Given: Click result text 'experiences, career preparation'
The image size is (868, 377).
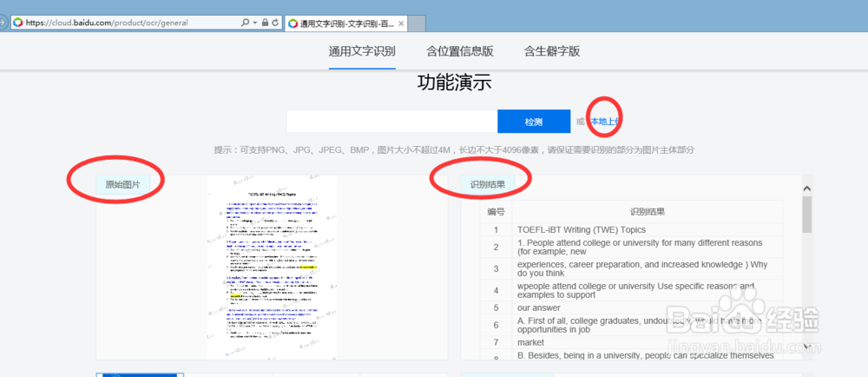Looking at the screenshot, I should pos(642,268).
